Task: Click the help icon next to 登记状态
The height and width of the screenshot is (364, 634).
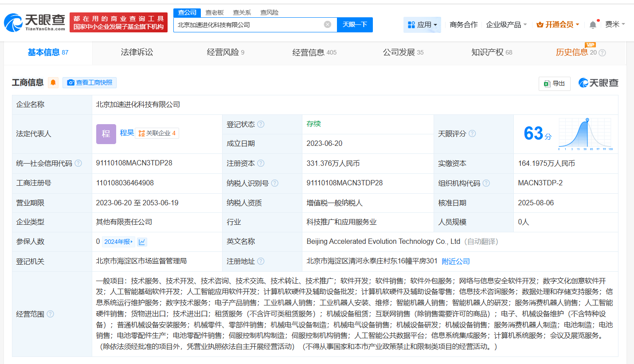Action: pyautogui.click(x=262, y=124)
